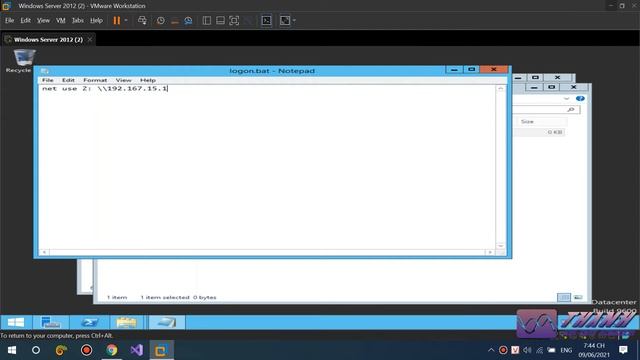Open Notepad's File menu

tap(48, 80)
